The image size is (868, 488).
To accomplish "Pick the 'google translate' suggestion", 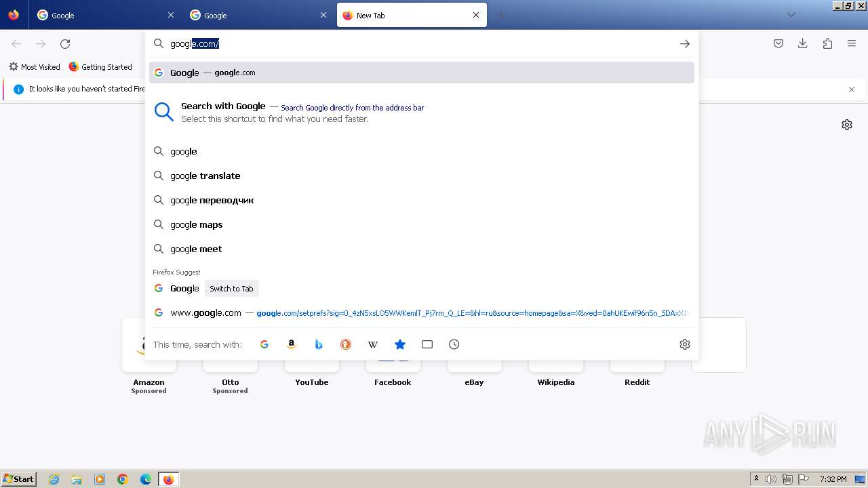I will pyautogui.click(x=422, y=176).
